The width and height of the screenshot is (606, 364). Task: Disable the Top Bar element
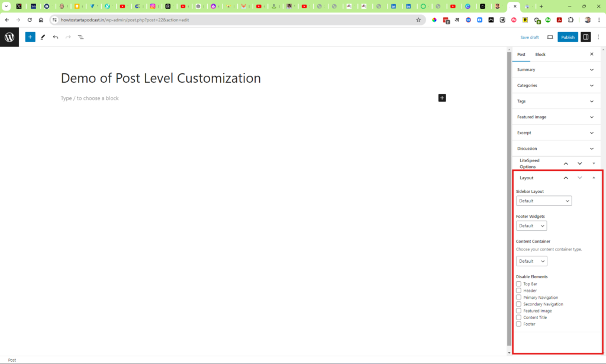(x=518, y=284)
